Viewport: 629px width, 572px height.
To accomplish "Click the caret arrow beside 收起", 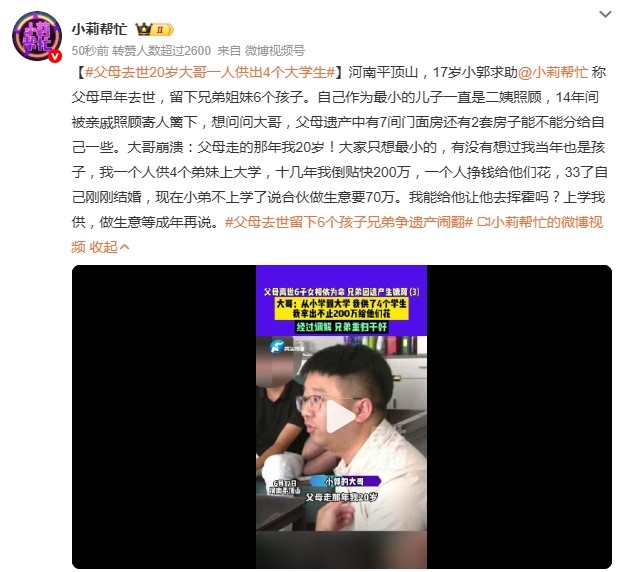I will click(124, 247).
